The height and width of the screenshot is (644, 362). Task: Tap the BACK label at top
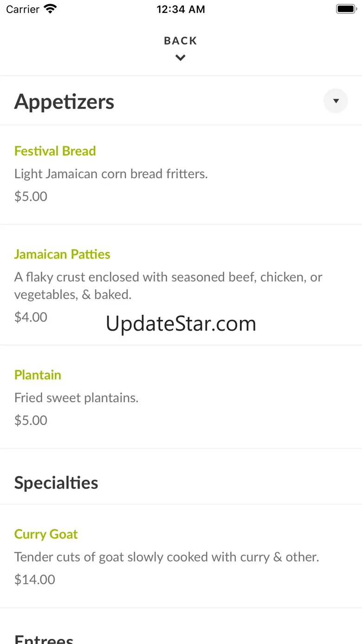[x=181, y=41]
